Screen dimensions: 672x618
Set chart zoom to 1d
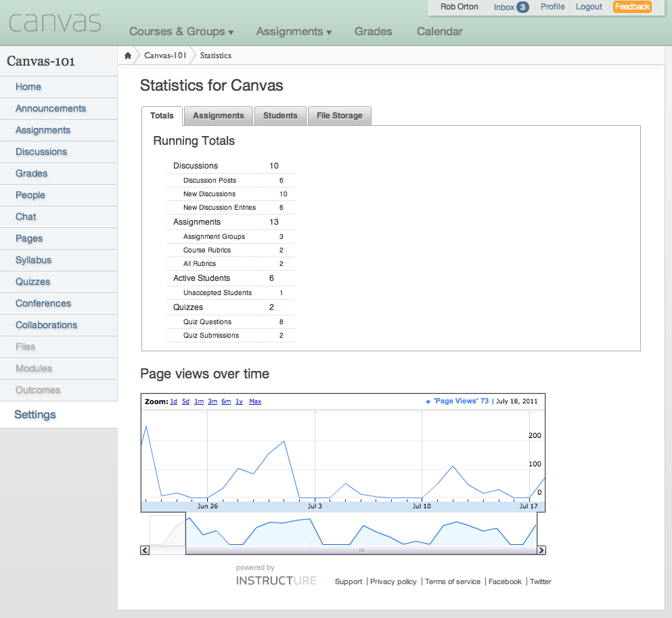[173, 401]
